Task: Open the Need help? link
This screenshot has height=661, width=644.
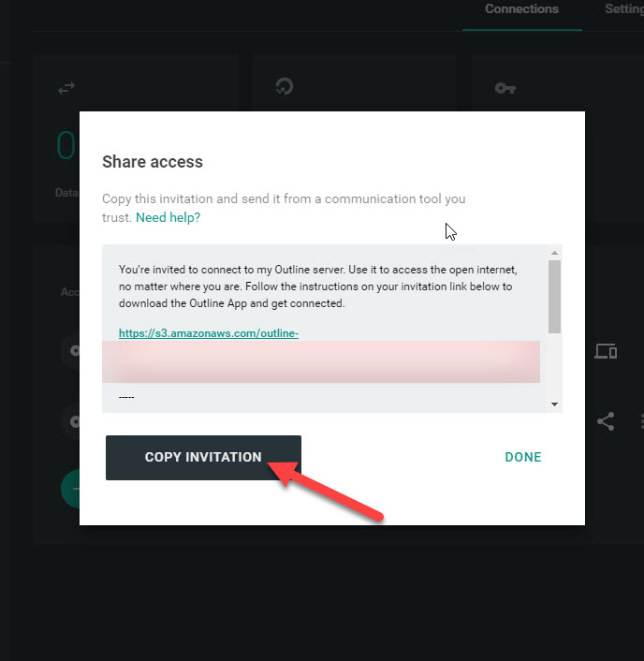Action: tap(168, 217)
